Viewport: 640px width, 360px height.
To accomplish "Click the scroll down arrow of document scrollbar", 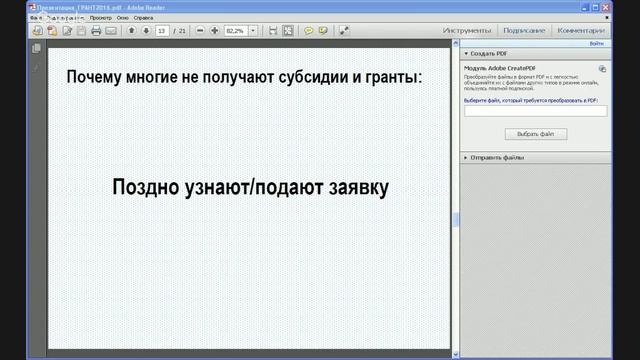I will 456,354.
